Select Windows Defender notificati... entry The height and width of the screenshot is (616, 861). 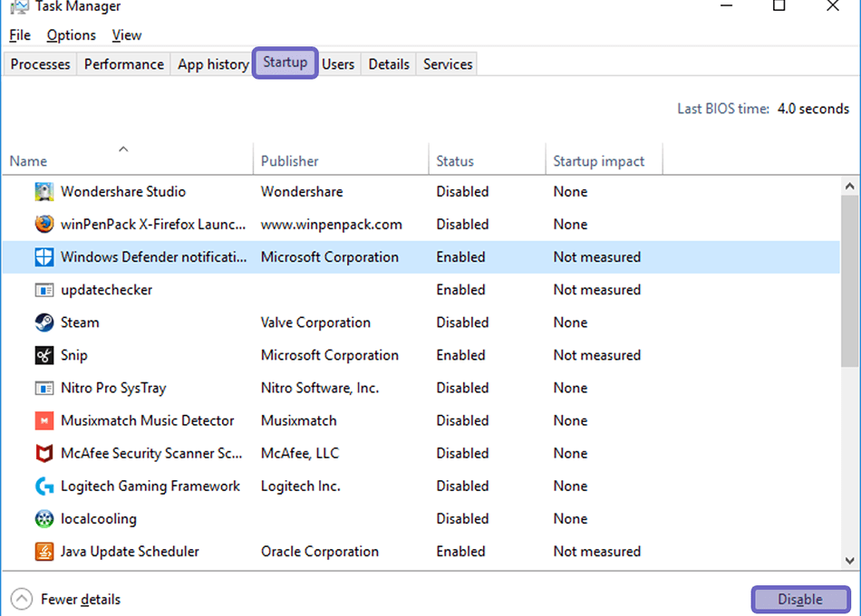pos(154,257)
